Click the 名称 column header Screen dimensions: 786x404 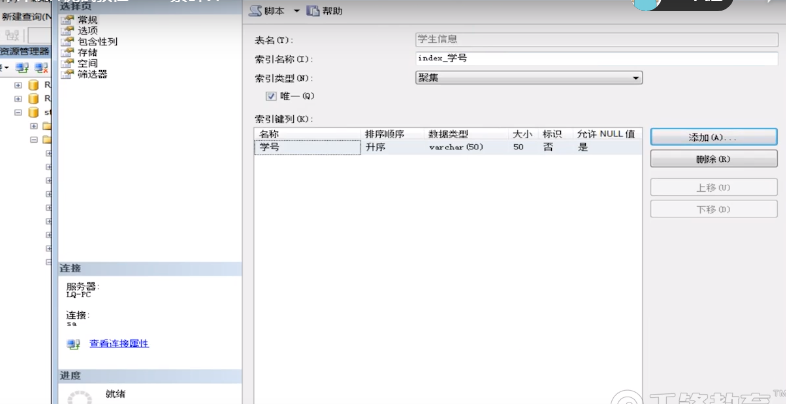[307, 134]
